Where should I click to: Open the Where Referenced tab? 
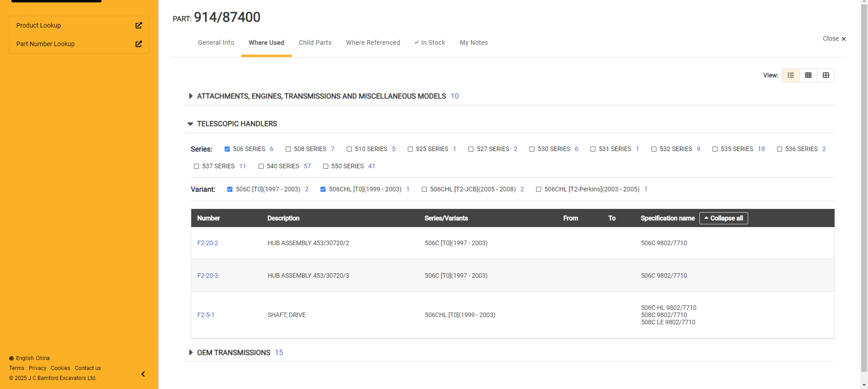[373, 43]
